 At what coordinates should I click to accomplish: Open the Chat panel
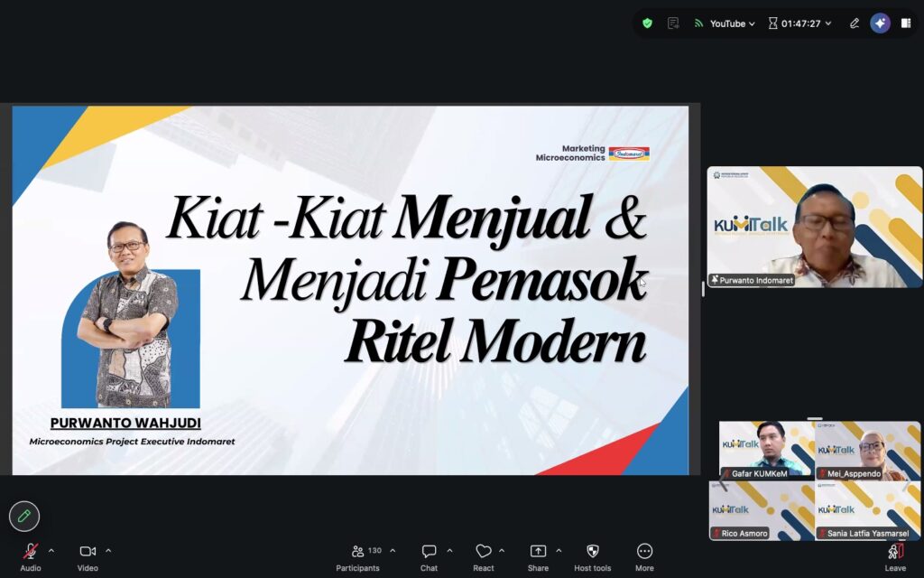click(429, 557)
